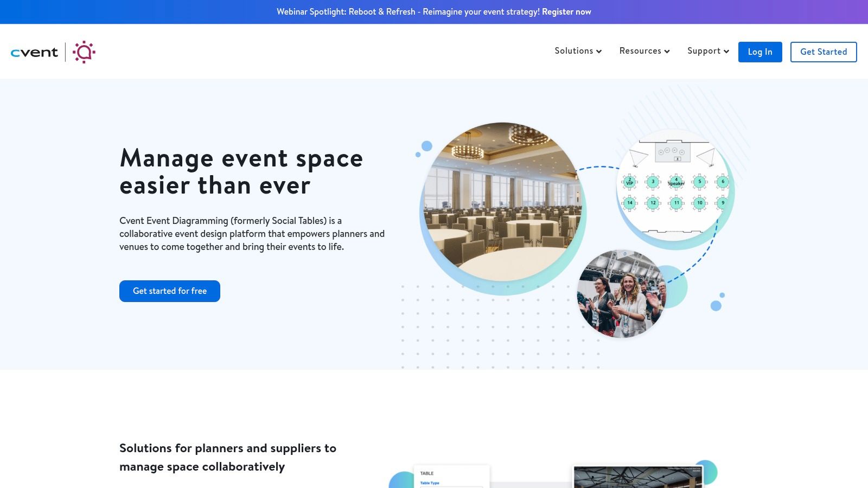Open the Resources menu
The height and width of the screenshot is (488, 868).
(x=640, y=51)
